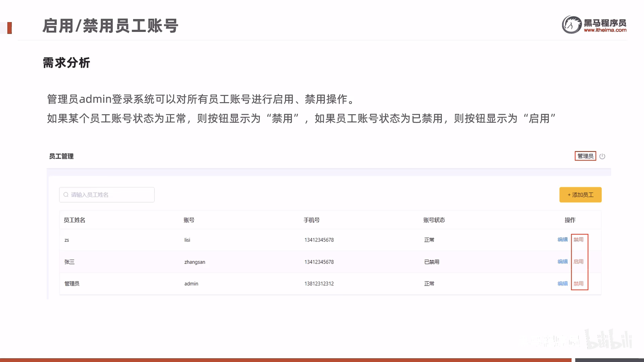Click the power logout icon
The image size is (644, 362).
pos(602,156)
